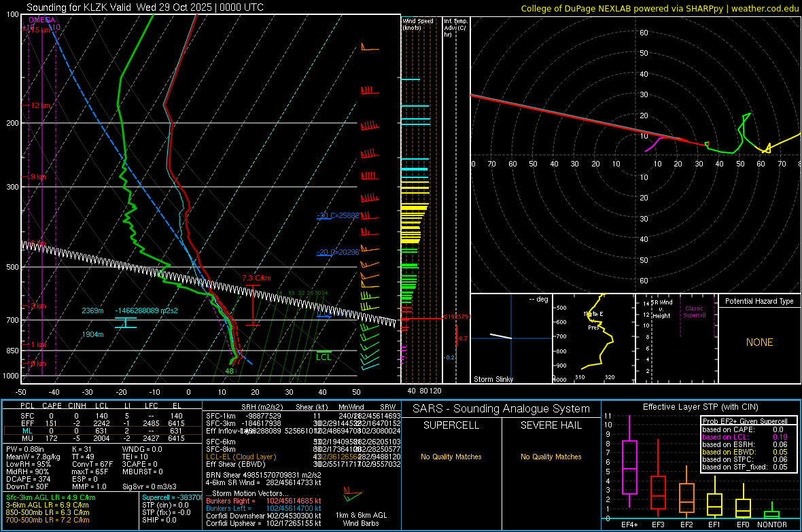Click the OMEGA label
The width and height of the screenshot is (802, 532).
click(42, 20)
